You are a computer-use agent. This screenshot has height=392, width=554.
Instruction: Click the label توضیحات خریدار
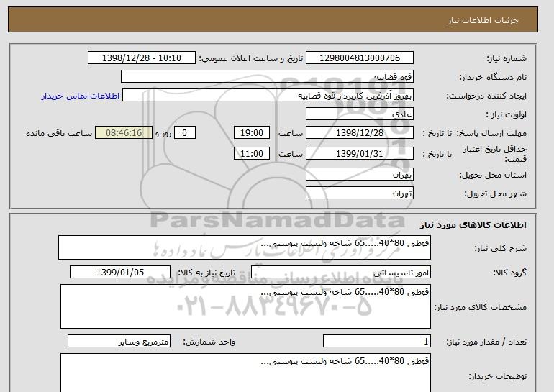pyautogui.click(x=497, y=376)
